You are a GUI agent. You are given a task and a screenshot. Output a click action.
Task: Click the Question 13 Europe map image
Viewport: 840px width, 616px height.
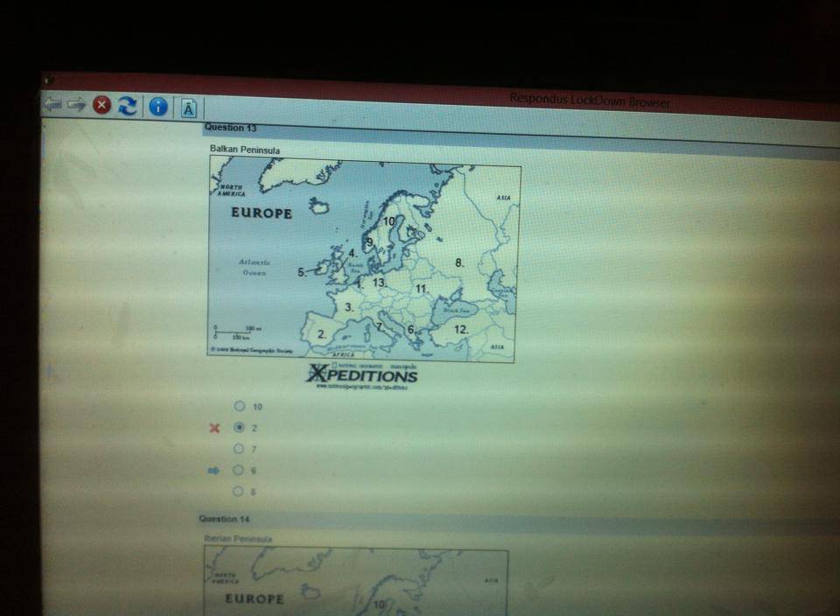[x=364, y=261]
